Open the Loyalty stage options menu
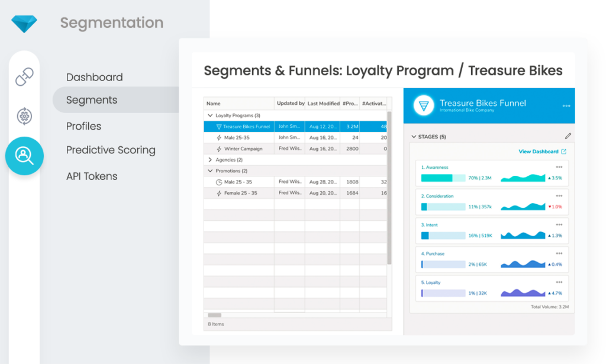This screenshot has width=606, height=364. [559, 282]
